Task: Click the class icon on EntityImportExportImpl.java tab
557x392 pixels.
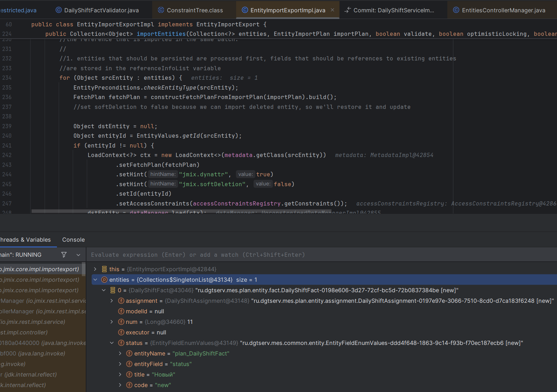Action: [x=245, y=10]
